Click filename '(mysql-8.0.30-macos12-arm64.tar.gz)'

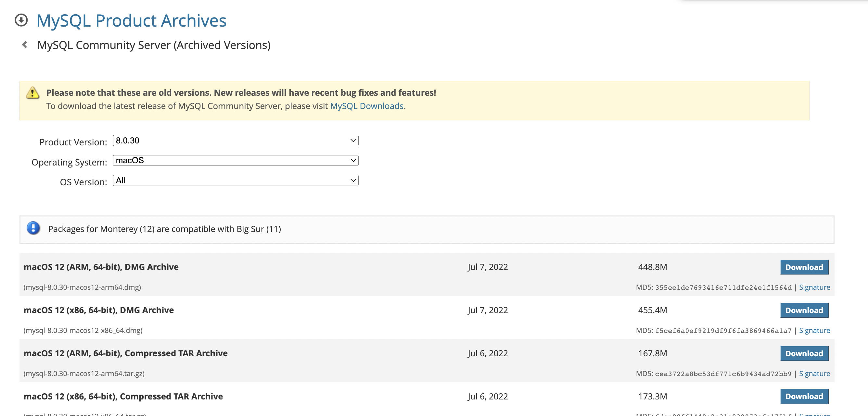pos(84,373)
